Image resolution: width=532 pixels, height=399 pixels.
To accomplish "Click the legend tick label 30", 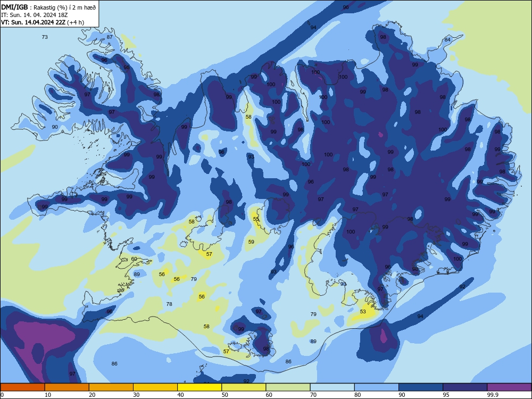I will 136,395.
